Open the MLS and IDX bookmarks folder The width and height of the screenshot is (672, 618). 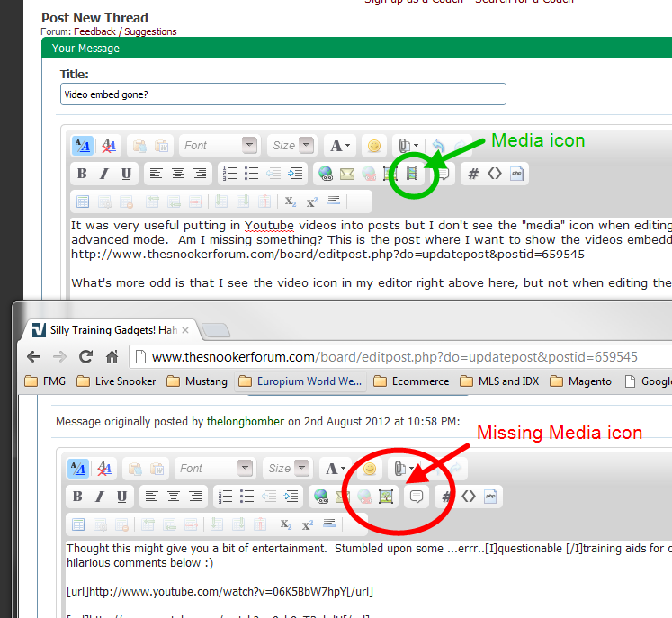tap(499, 381)
